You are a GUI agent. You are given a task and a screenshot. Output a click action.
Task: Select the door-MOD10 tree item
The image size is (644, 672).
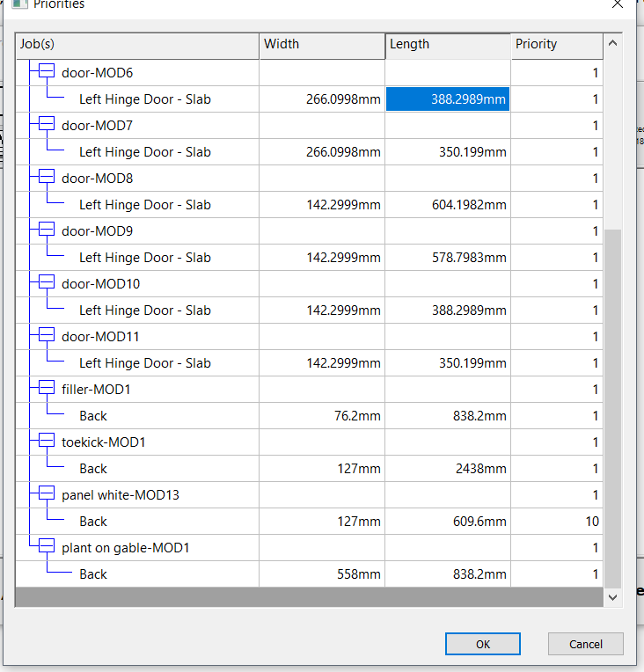tap(100, 284)
